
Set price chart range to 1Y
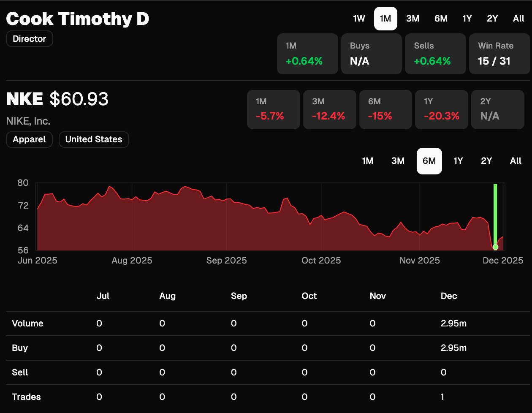click(458, 161)
